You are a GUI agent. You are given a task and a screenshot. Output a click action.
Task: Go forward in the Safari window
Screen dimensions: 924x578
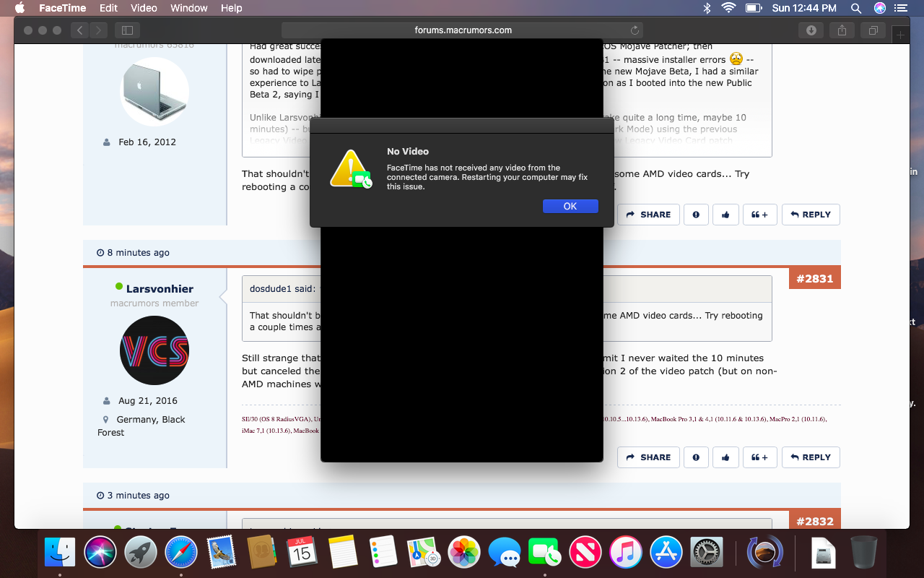99,30
